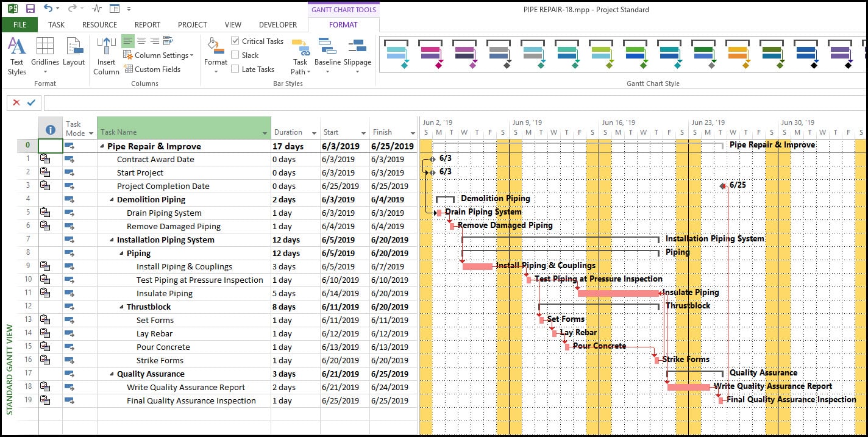The height and width of the screenshot is (437, 868).
Task: Click the Insulate Piping task name cell
Action: coord(164,294)
